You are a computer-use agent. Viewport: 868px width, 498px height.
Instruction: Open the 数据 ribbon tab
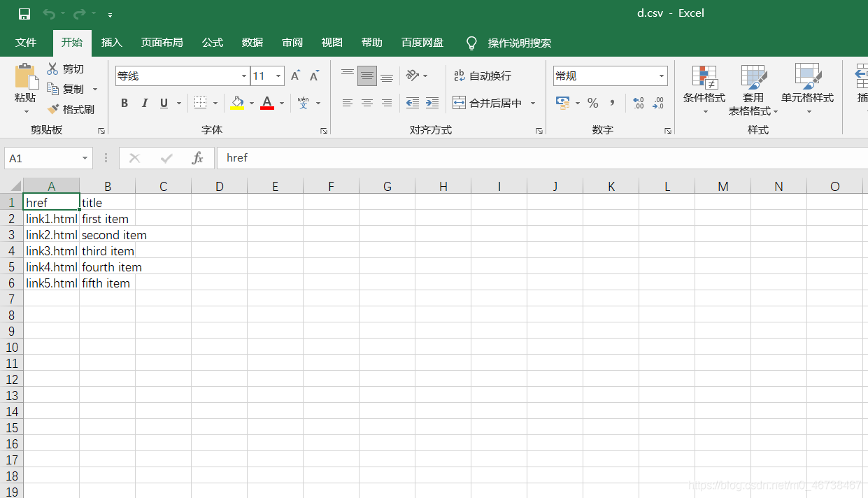point(252,43)
